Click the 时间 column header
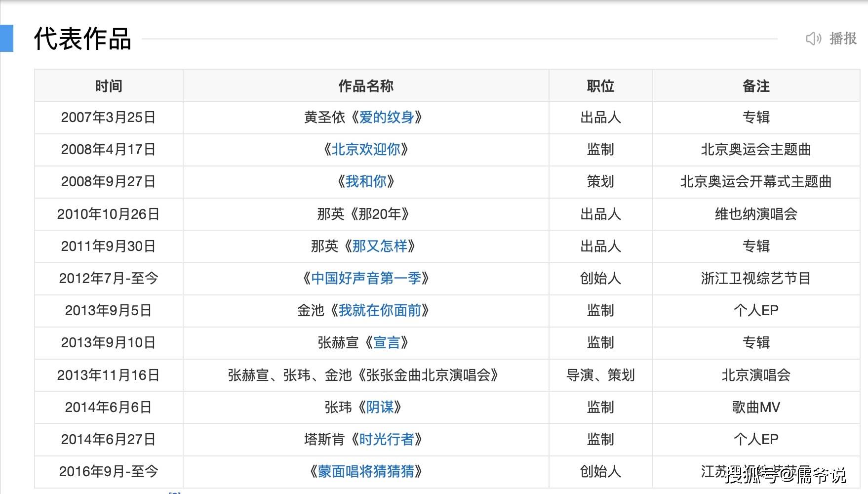Screen dimensions: 868x494 pyautogui.click(x=109, y=86)
